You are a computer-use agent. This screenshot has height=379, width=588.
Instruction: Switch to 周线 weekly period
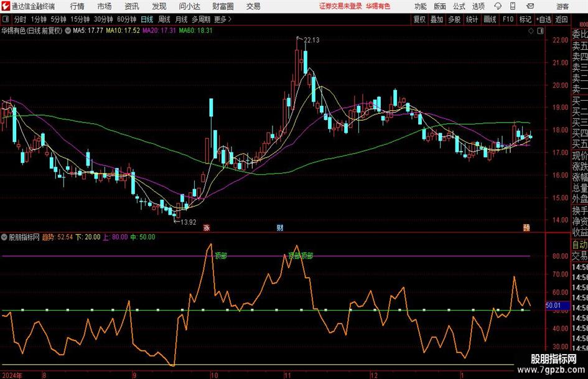[164, 19]
